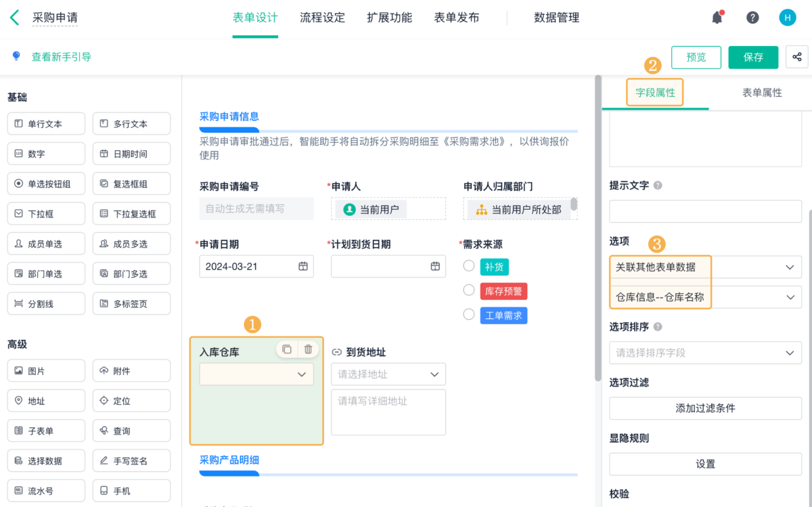Click the 添加过滤条件 button
The image size is (812, 507).
click(705, 408)
